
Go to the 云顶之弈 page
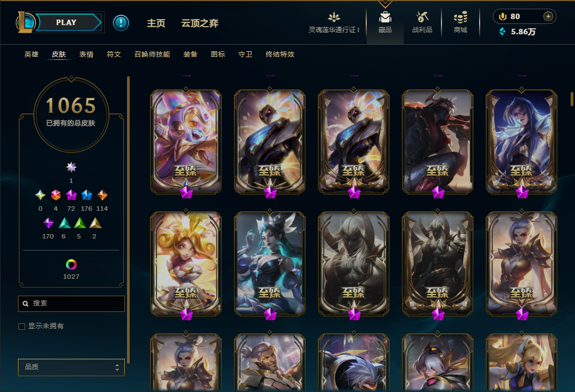click(200, 23)
